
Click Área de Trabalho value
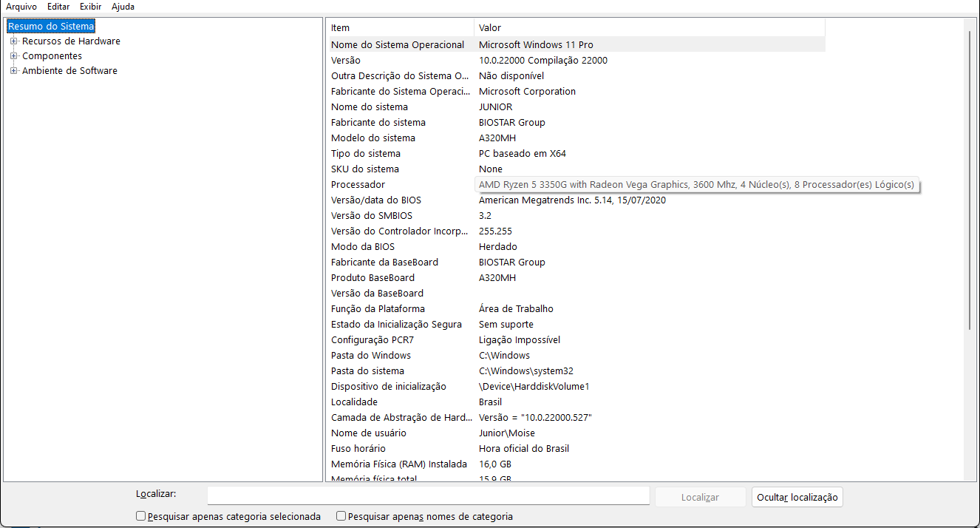pos(516,308)
